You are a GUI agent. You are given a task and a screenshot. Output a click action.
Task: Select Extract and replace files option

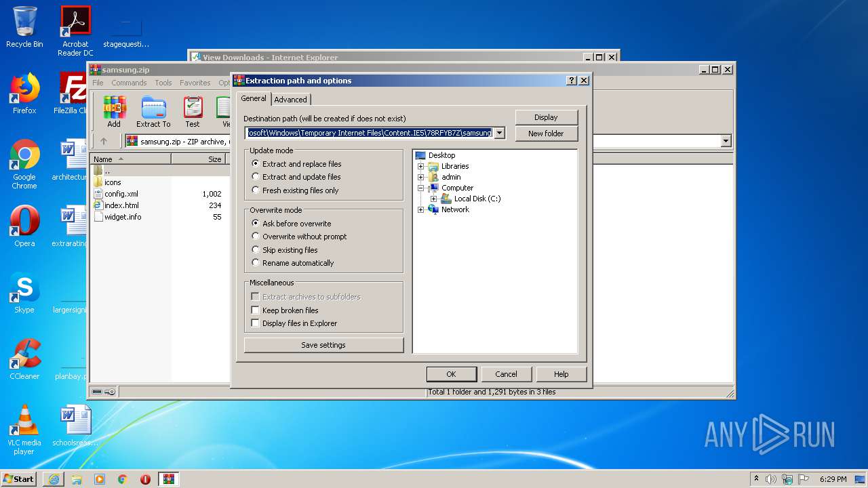click(296, 164)
